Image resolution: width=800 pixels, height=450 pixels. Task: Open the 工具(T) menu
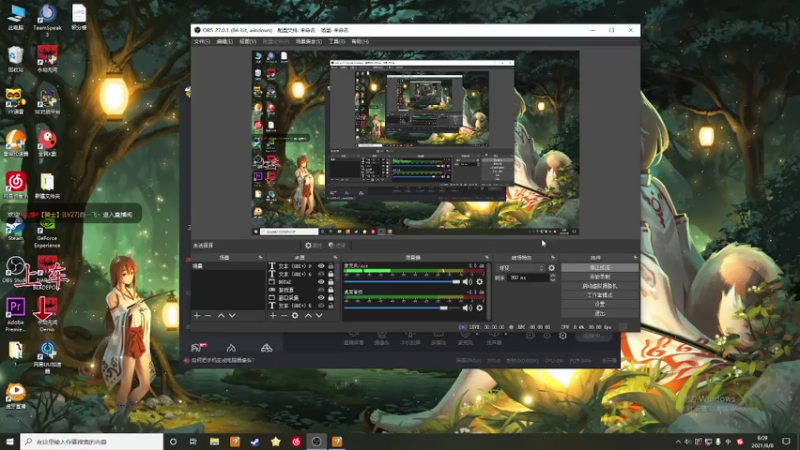[x=337, y=41]
